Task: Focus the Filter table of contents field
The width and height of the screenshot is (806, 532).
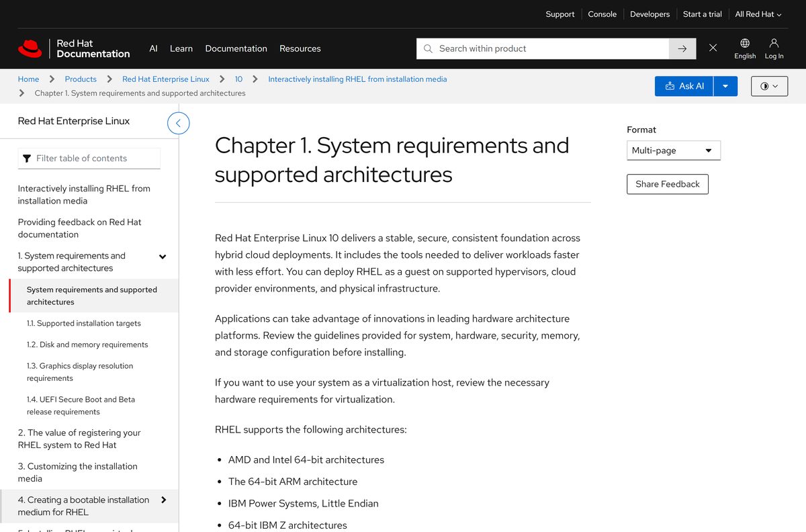Action: pos(89,159)
